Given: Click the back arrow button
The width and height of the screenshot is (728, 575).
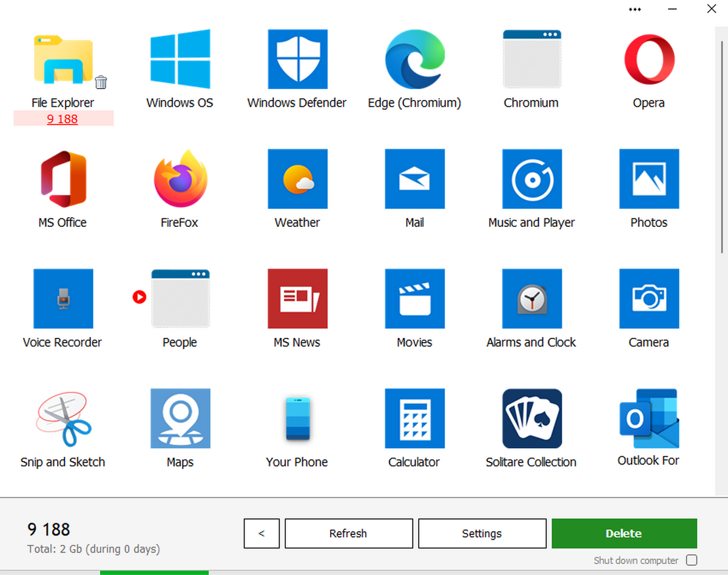Looking at the screenshot, I should pos(261,534).
